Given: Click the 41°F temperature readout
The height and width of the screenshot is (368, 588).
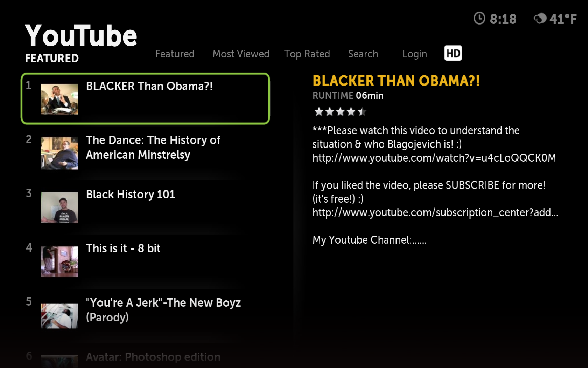Looking at the screenshot, I should click(563, 19).
